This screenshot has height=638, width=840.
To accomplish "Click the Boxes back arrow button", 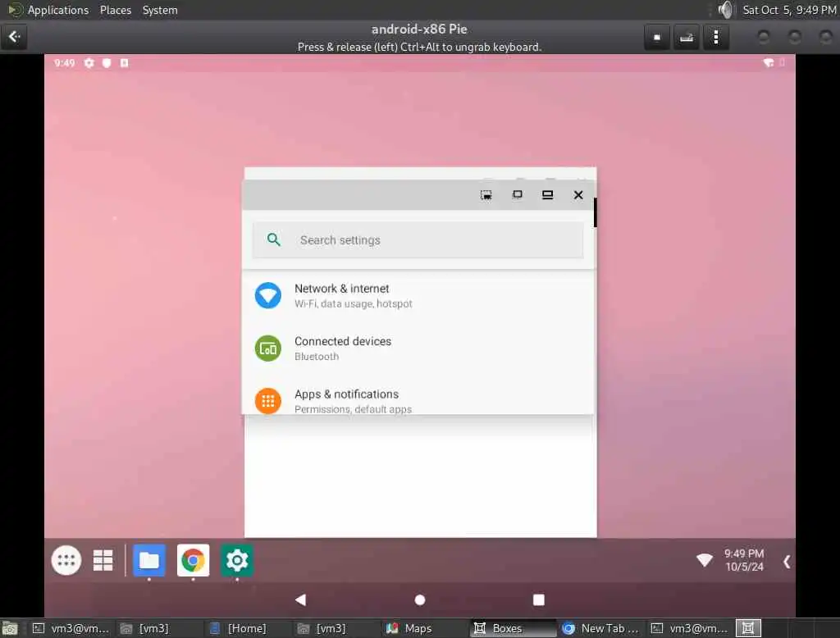I will pyautogui.click(x=14, y=37).
